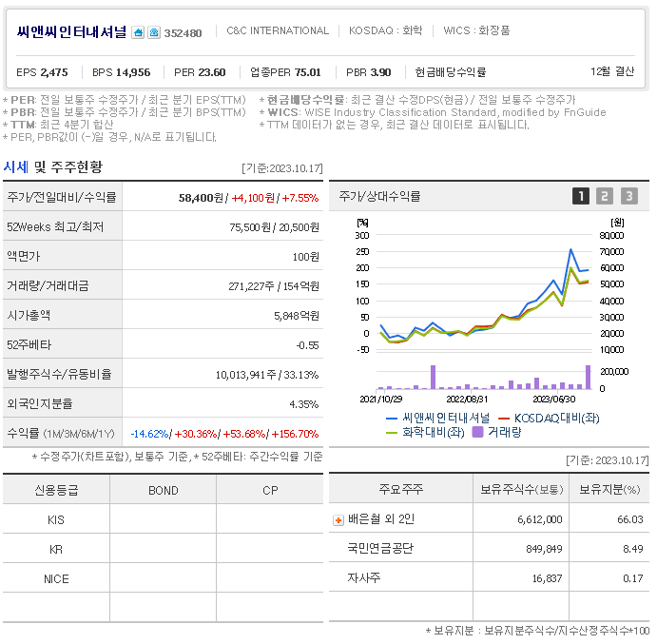Click the 업종PER value 75.01
Screen dimensions: 657x644
307,72
